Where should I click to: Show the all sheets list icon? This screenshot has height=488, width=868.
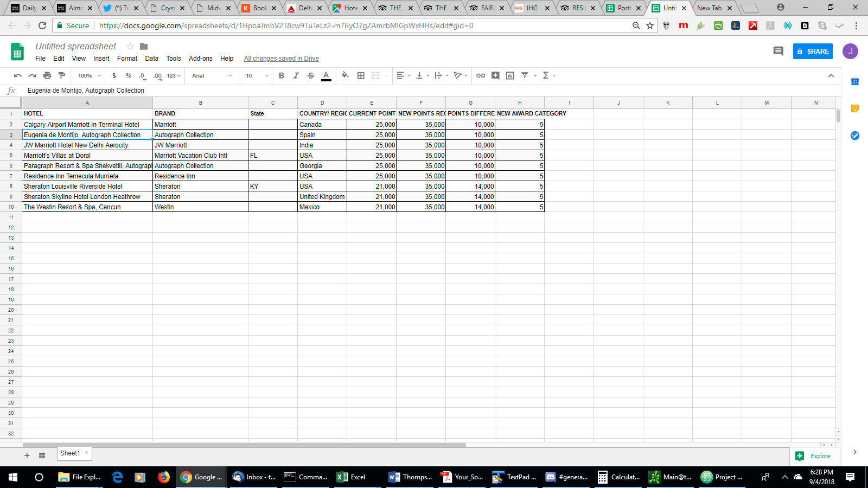pos(42,455)
